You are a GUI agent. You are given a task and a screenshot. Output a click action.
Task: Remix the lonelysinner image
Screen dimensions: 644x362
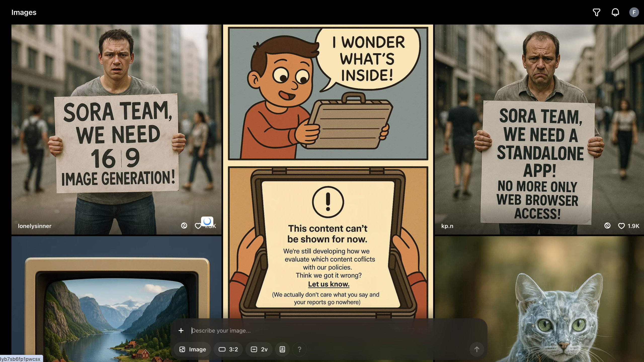pos(184,226)
